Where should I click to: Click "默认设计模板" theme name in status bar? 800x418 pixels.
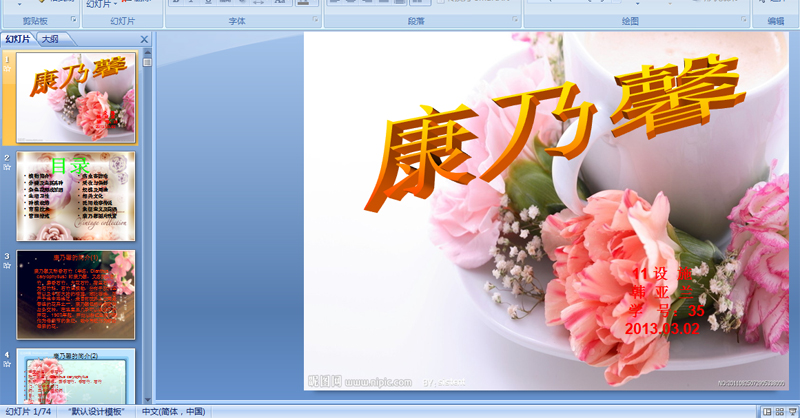(96, 411)
